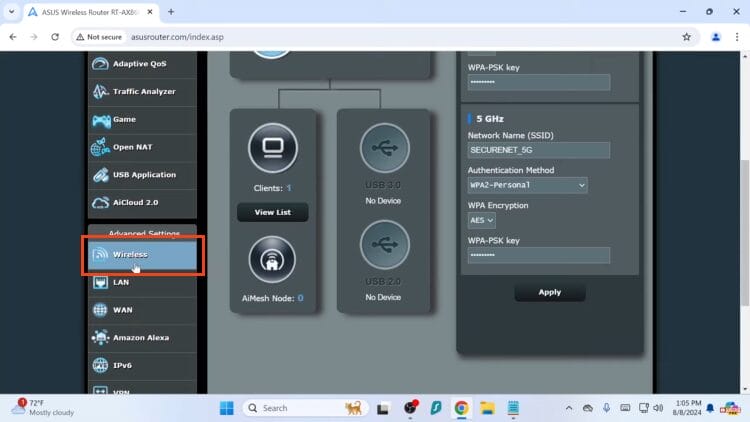Click the Amazon Alexa icon
750x422 pixels.
point(100,338)
